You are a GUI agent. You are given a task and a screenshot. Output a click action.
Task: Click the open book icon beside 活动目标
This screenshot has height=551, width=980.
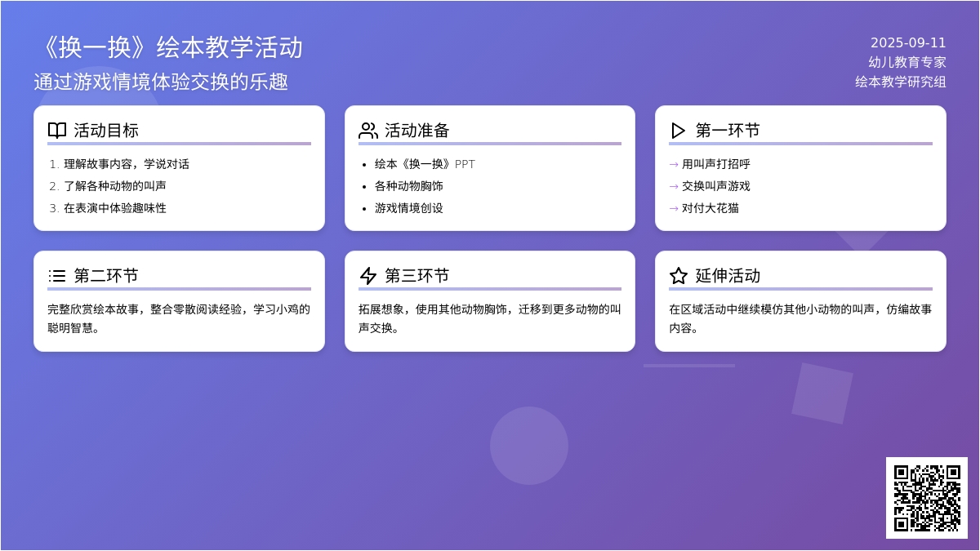pos(57,131)
